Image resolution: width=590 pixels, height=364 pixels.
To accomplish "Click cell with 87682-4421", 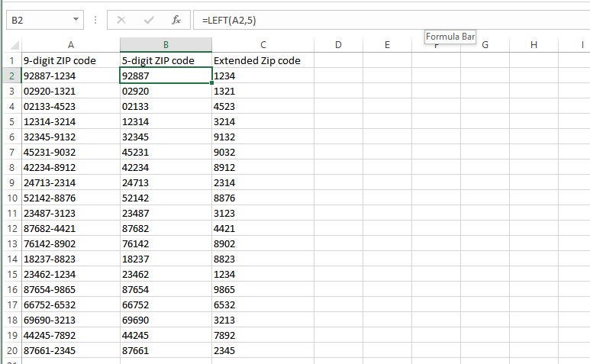I will (x=71, y=229).
